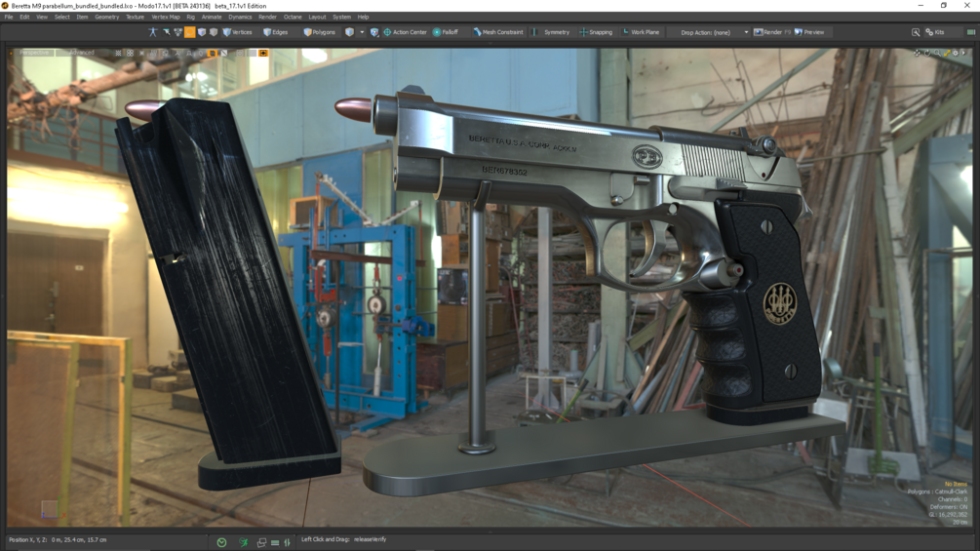Click the Render button
The height and width of the screenshot is (551, 980).
772,32
